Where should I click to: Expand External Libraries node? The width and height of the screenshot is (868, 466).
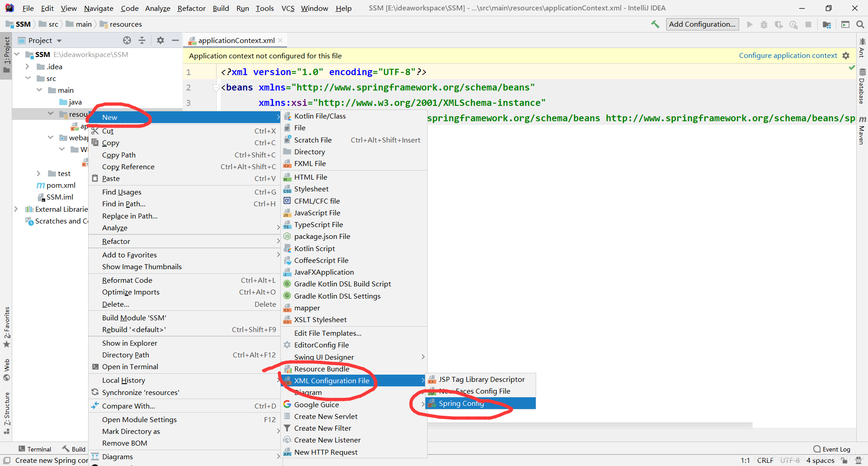pos(16,209)
